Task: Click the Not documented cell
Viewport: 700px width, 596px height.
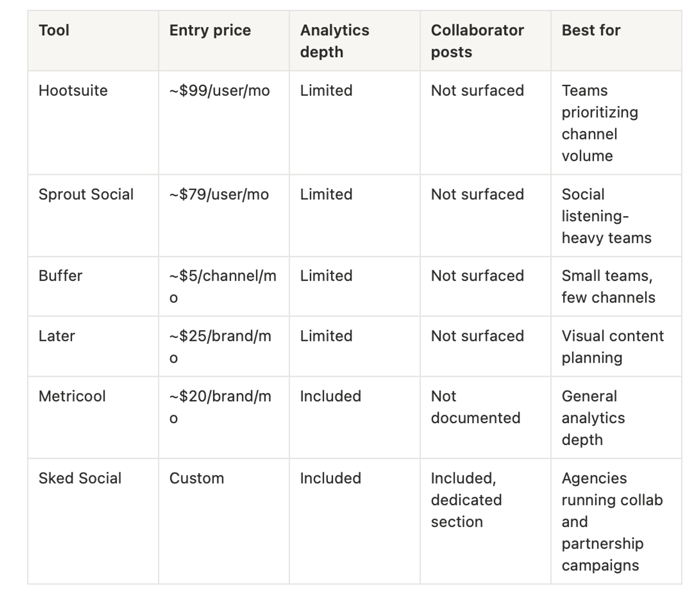Action: click(x=485, y=418)
